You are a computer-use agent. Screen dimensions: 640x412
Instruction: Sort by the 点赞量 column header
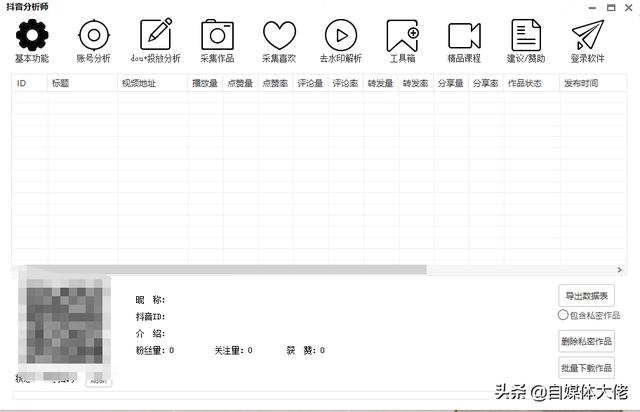241,83
